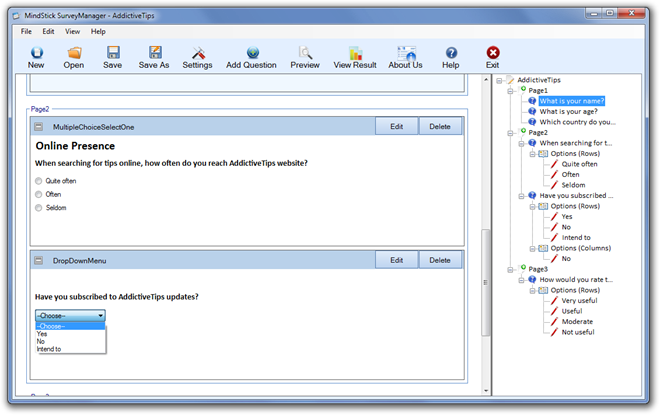Click the AddictiveTips root notepad icon
This screenshot has width=660, height=415.
pos(510,80)
